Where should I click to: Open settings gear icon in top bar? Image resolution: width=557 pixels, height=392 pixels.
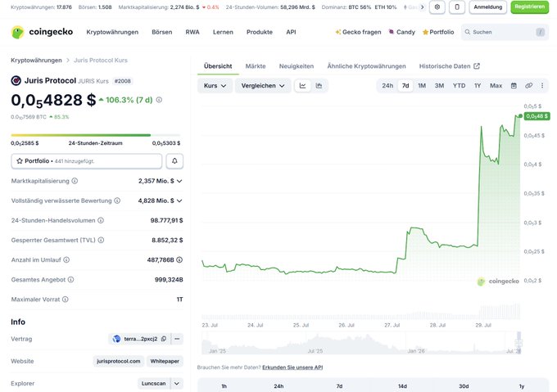point(437,7)
